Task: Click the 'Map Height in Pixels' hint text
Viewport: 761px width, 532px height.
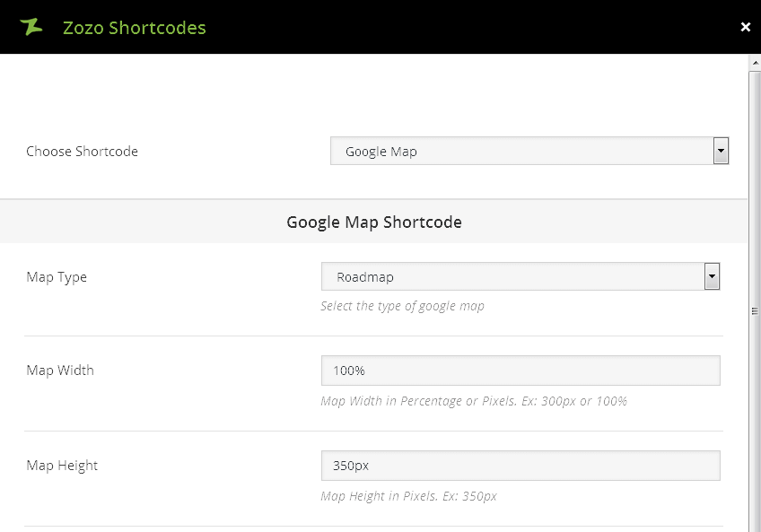Action: 408,496
